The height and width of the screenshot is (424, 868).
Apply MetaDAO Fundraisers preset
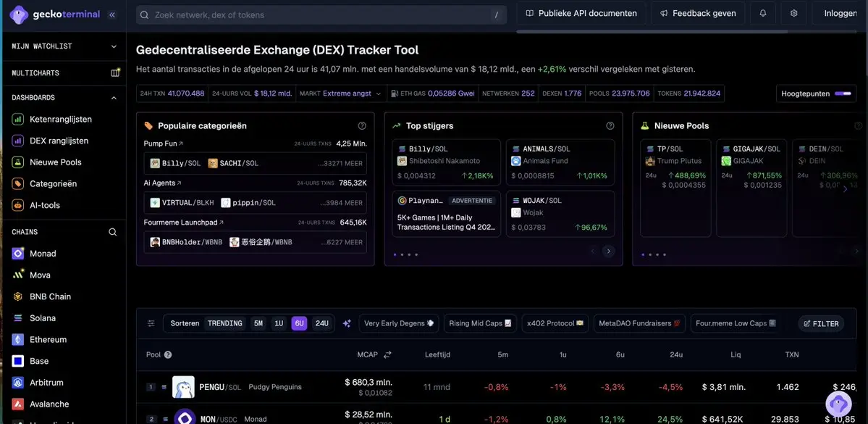tap(639, 323)
